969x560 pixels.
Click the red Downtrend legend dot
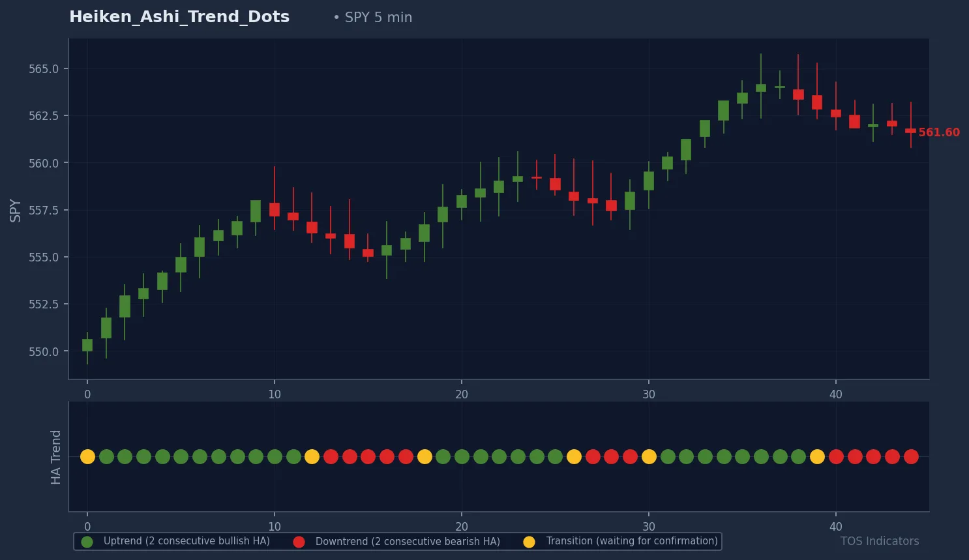tap(299, 542)
